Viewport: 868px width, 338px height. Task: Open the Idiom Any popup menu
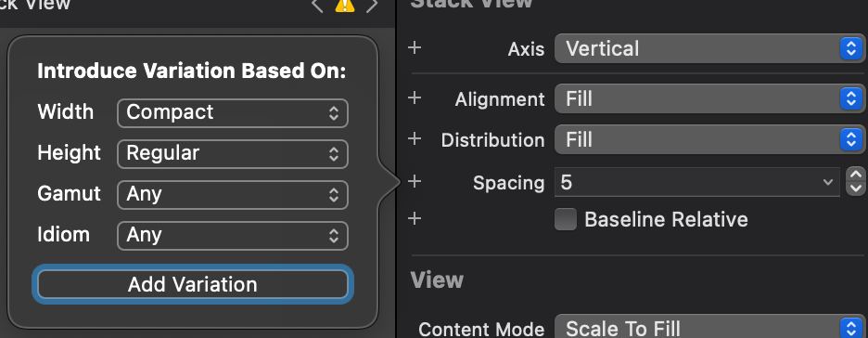pyautogui.click(x=233, y=236)
